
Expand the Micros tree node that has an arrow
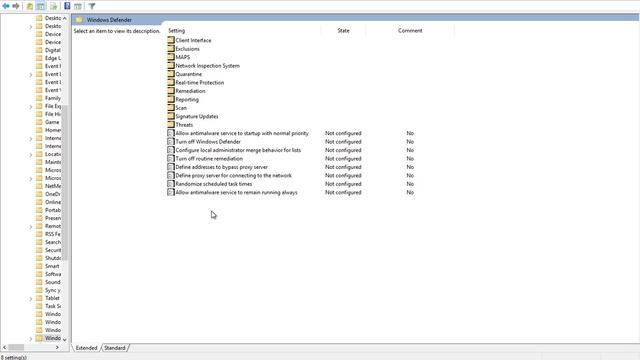point(31,179)
